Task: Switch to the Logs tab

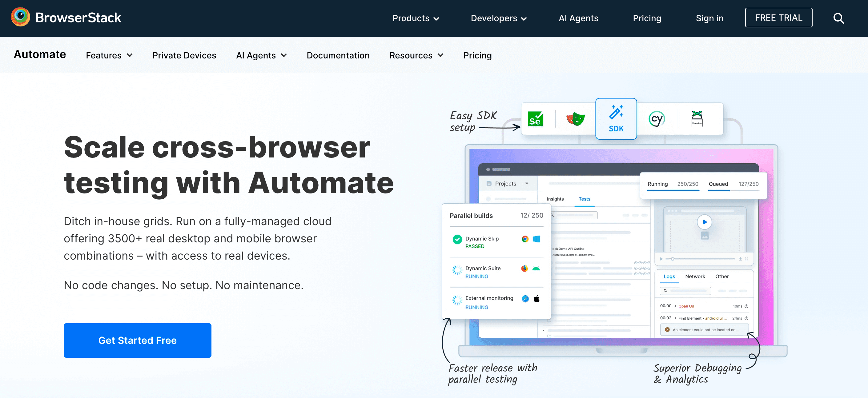Action: click(x=669, y=277)
